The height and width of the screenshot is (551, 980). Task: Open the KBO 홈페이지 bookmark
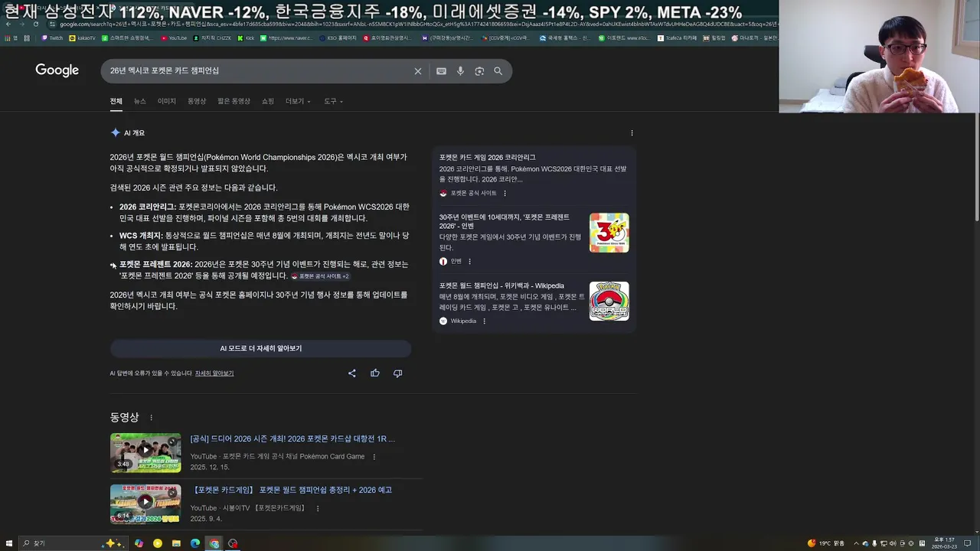point(338,38)
